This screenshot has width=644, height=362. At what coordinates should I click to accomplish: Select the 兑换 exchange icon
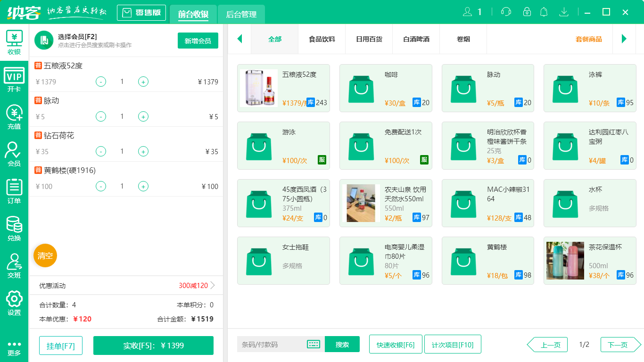tap(14, 225)
